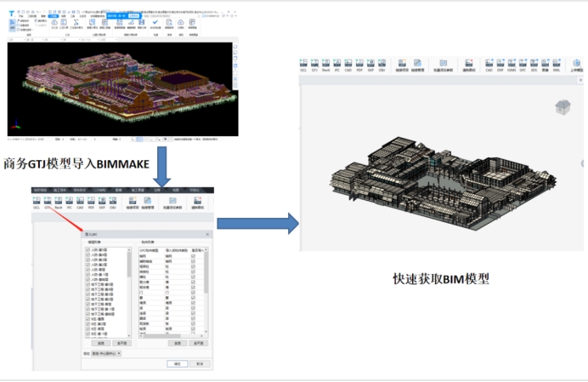The height and width of the screenshot is (382, 588).
Task: Click GTJ icon in lower-left BIMMAKE toolbar
Action: click(48, 202)
